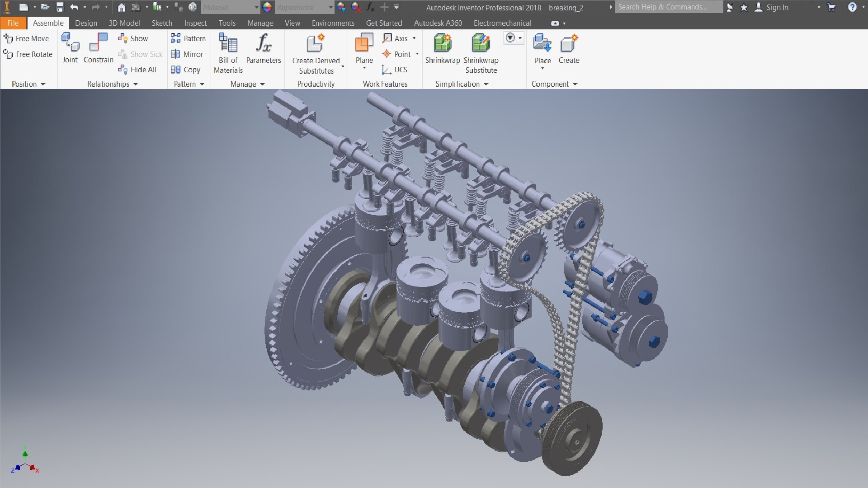Launch Shrinkwrap Substitute tool
Screen dimensions: 868x488
pyautogui.click(x=481, y=53)
